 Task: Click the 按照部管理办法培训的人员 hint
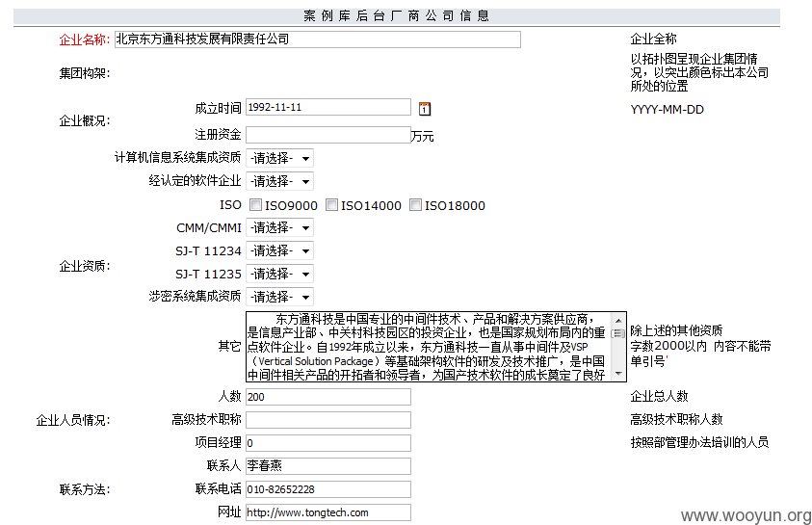(699, 443)
